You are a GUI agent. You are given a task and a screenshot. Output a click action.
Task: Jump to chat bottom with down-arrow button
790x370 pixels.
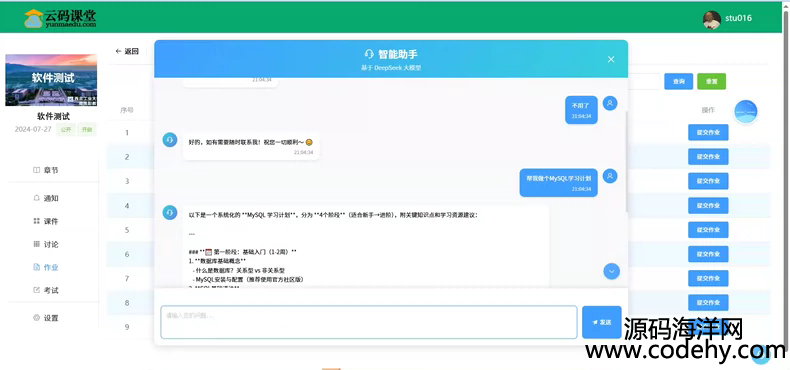coord(612,271)
